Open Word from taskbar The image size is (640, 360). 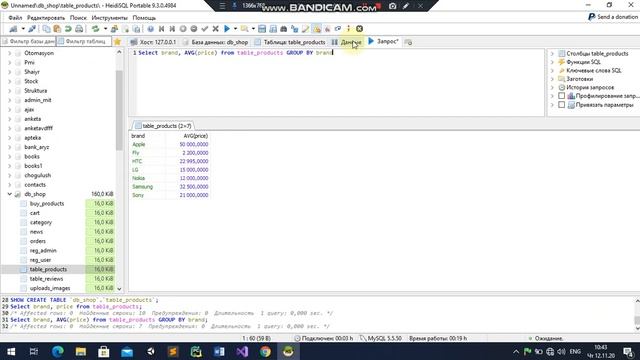pyautogui.click(x=219, y=351)
